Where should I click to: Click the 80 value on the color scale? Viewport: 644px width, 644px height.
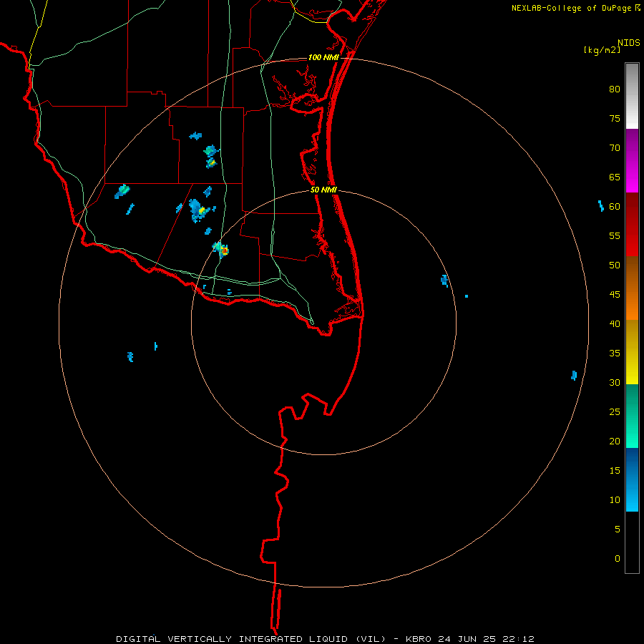[x=615, y=89]
